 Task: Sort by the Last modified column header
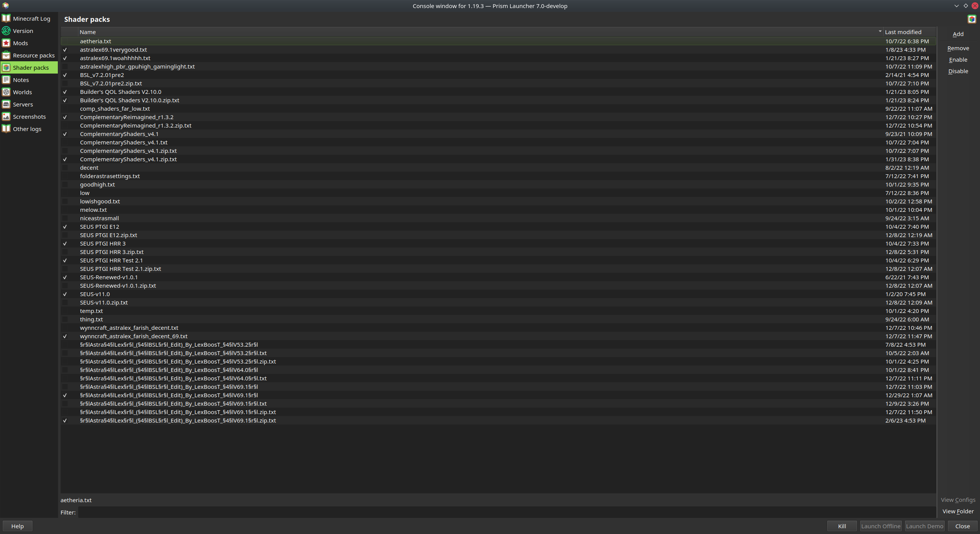pyautogui.click(x=910, y=32)
